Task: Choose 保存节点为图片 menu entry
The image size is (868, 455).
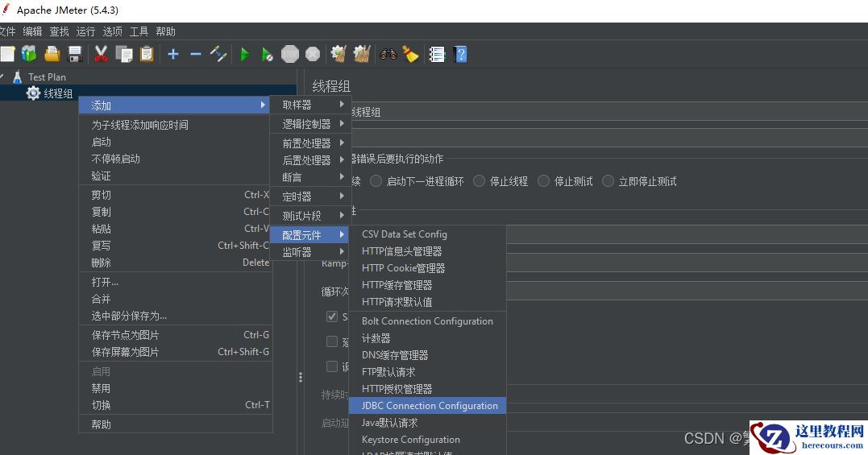Action: (x=176, y=335)
